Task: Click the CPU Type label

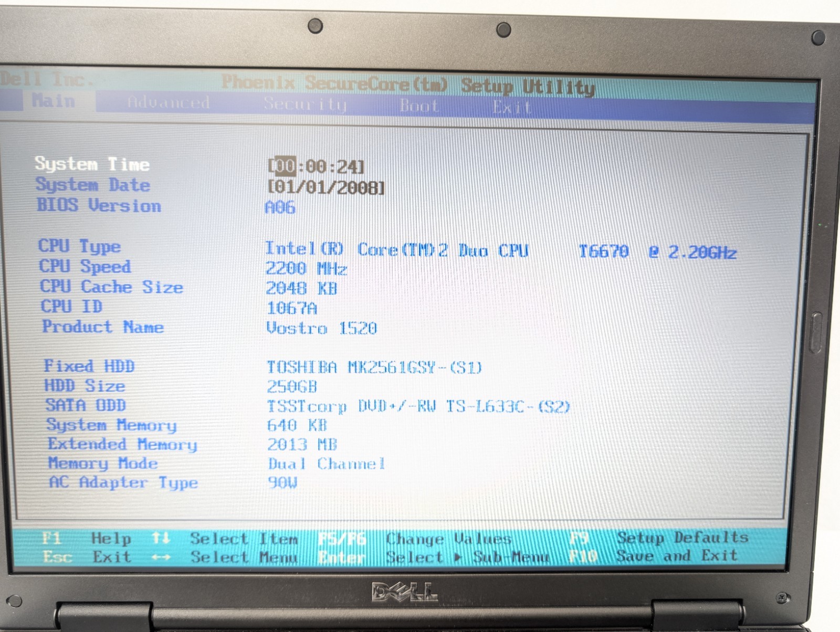Action: [x=79, y=246]
